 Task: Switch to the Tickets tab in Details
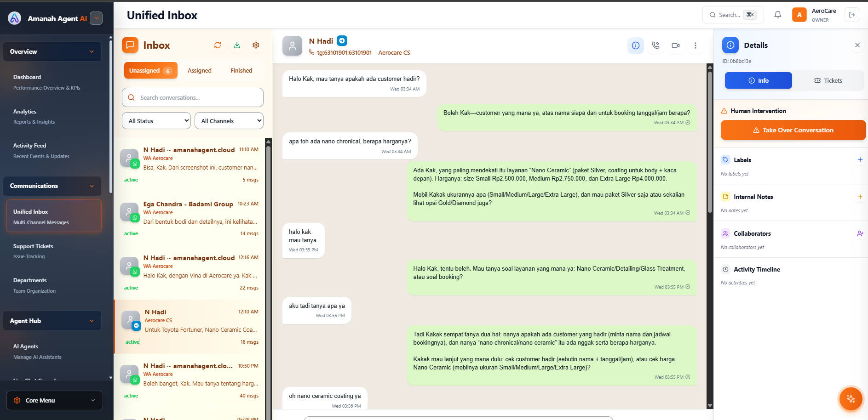pos(828,80)
